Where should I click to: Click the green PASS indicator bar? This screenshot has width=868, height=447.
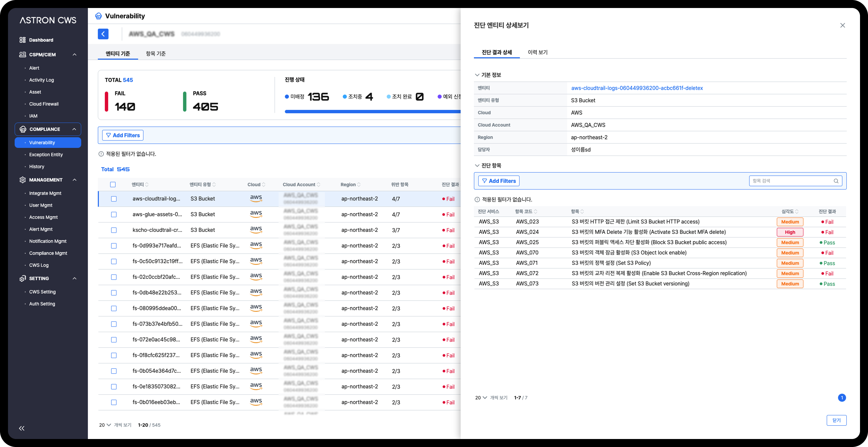[x=185, y=102]
